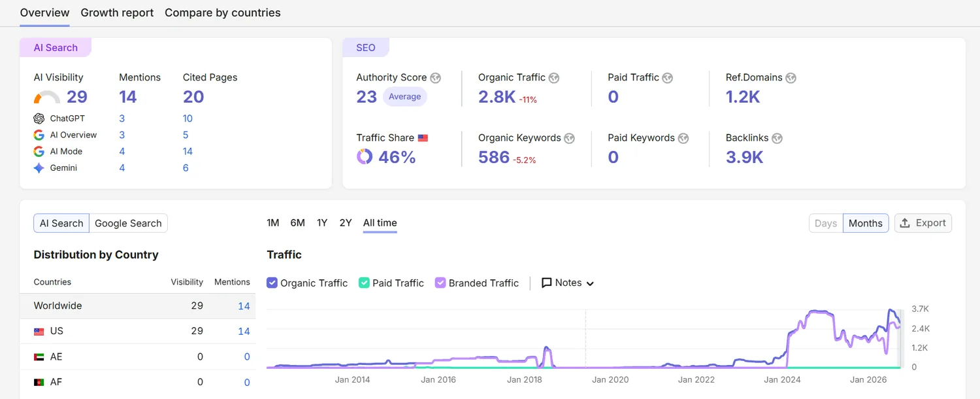Switch to Google Search segment
Image resolution: width=980 pixels, height=399 pixels.
[x=128, y=223]
